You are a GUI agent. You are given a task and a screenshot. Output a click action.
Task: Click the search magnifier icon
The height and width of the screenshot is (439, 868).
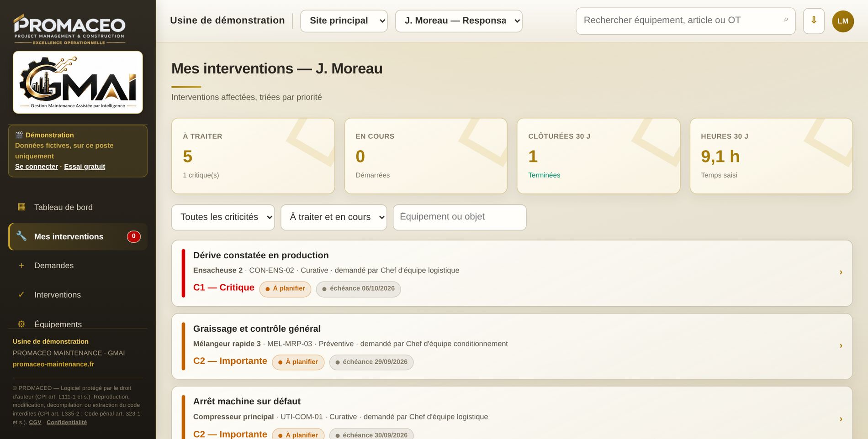click(786, 20)
